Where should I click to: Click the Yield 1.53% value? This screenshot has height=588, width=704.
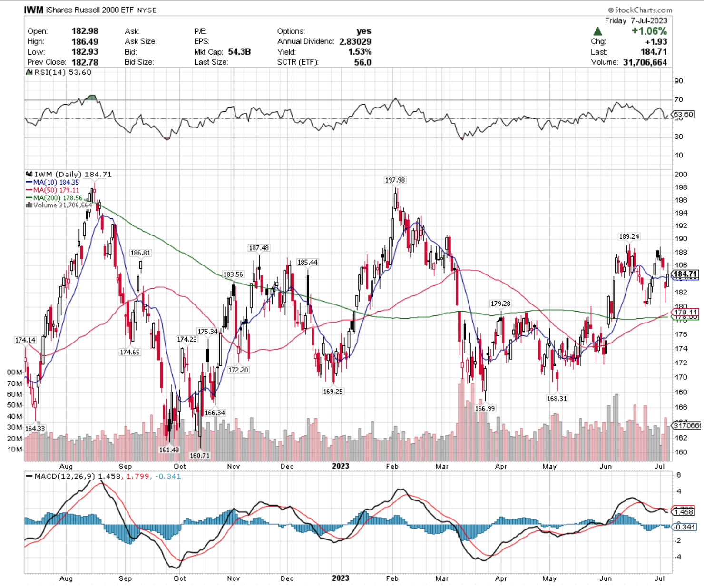point(360,52)
